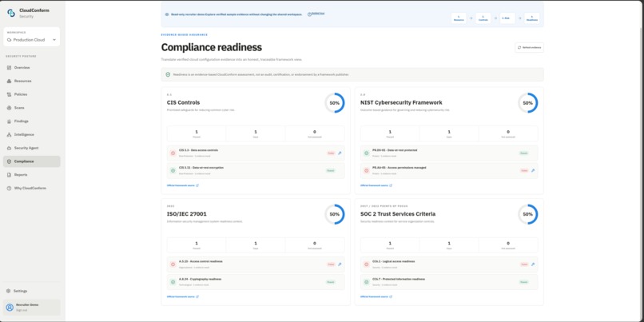Click the Scans icon in sidebar
The image size is (644, 322).
click(9, 108)
